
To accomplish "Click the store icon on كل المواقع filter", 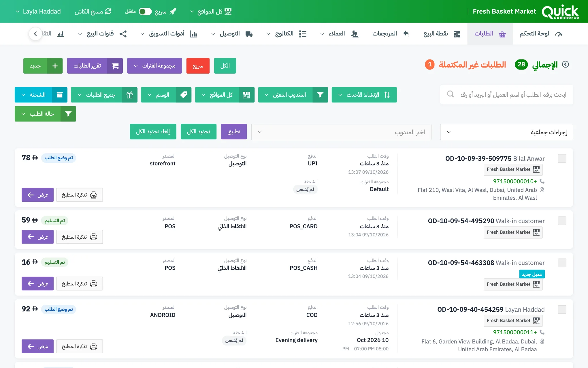I will [247, 95].
